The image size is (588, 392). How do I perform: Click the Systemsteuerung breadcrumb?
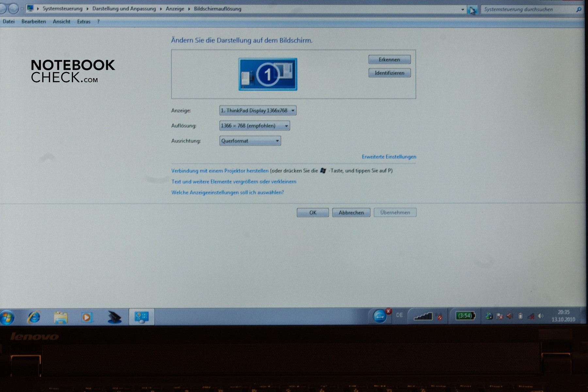(x=62, y=9)
